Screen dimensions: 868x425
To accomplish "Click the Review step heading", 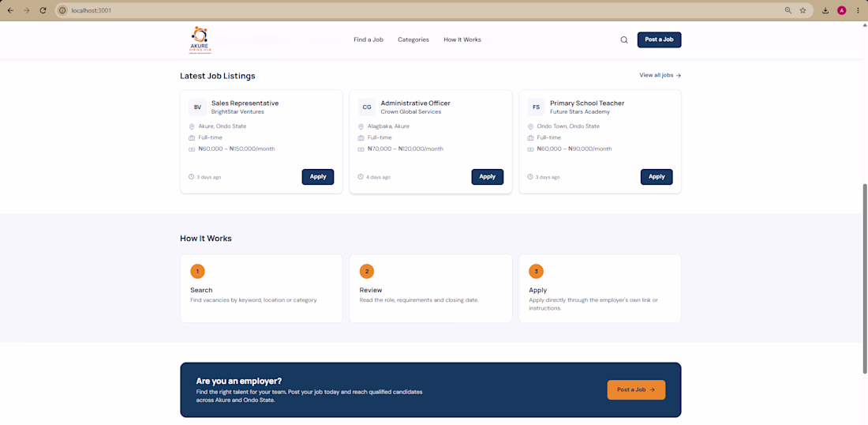I will click(x=371, y=290).
